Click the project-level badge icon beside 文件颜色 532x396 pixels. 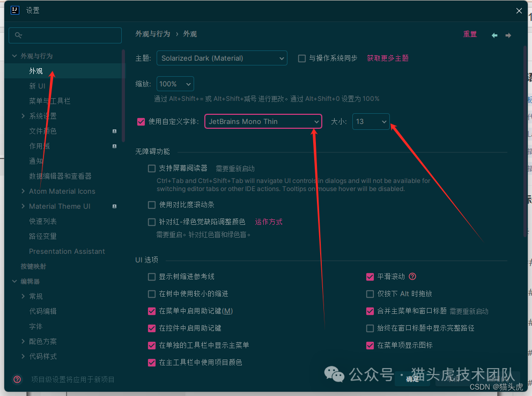point(114,131)
